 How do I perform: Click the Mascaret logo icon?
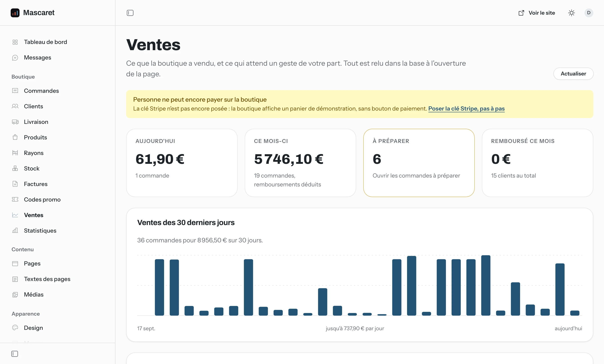15,13
